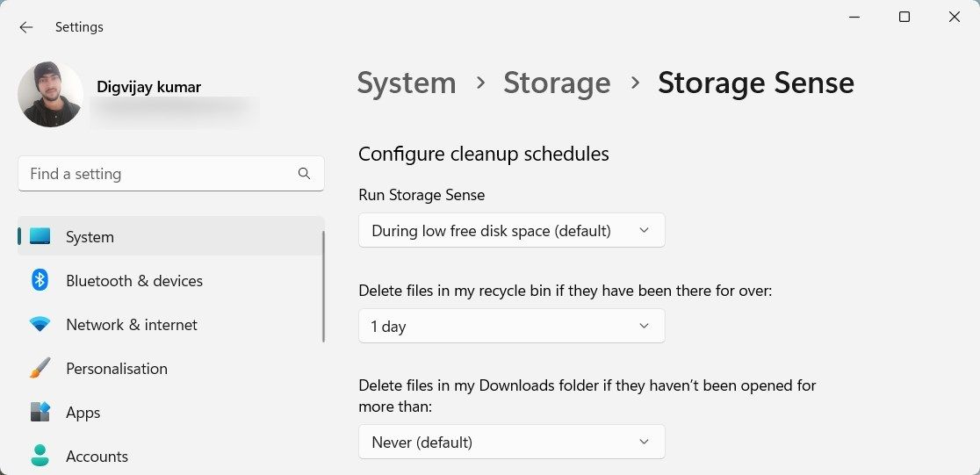Click the Settings window title
980x475 pixels.
pyautogui.click(x=79, y=27)
